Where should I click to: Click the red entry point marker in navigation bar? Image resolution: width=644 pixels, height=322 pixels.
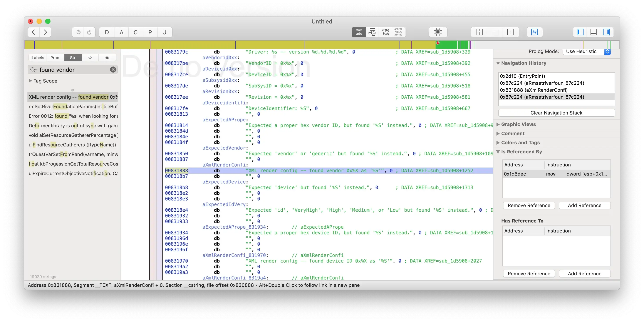438,43
